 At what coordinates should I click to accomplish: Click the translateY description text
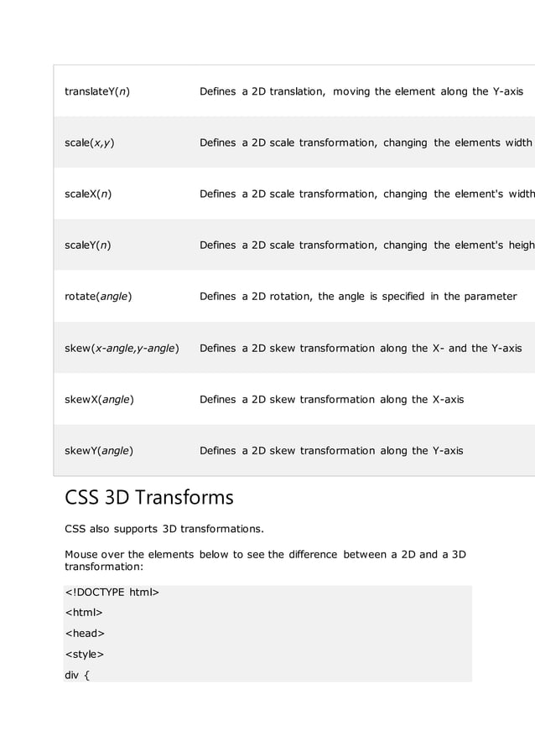tap(361, 91)
